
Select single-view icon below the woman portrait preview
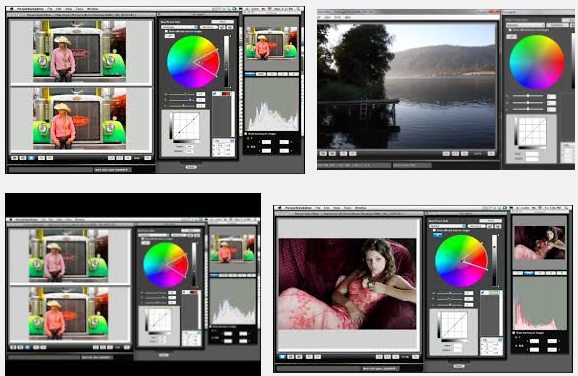click(282, 357)
